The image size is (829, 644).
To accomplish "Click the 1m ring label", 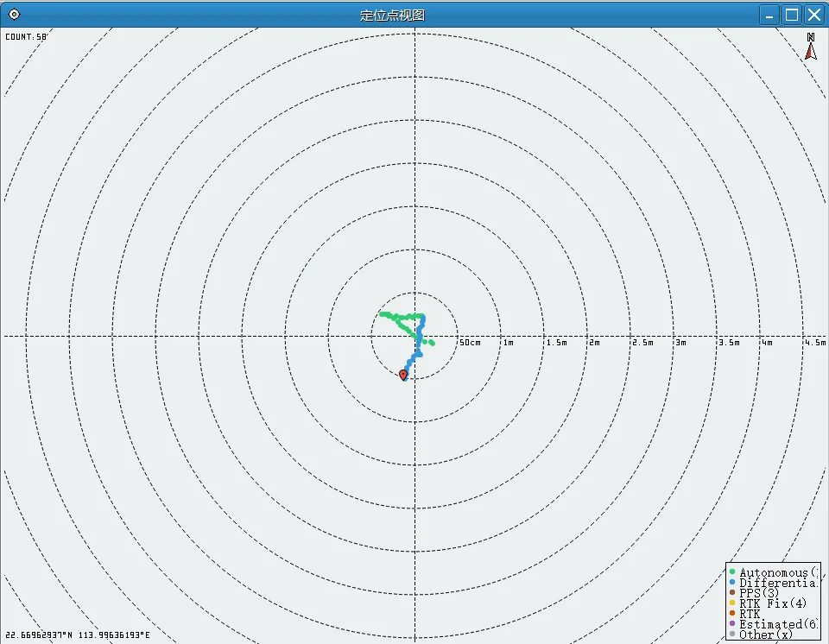I will pyautogui.click(x=508, y=343).
